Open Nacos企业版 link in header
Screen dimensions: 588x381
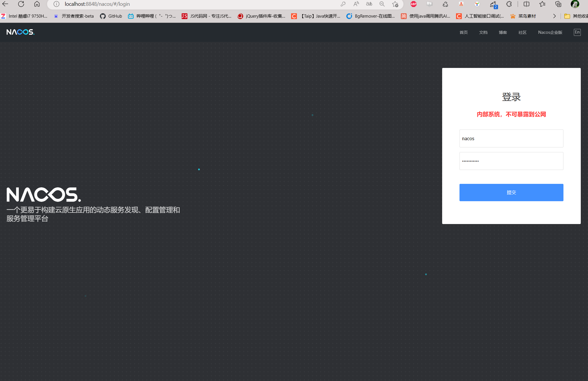[x=550, y=32]
